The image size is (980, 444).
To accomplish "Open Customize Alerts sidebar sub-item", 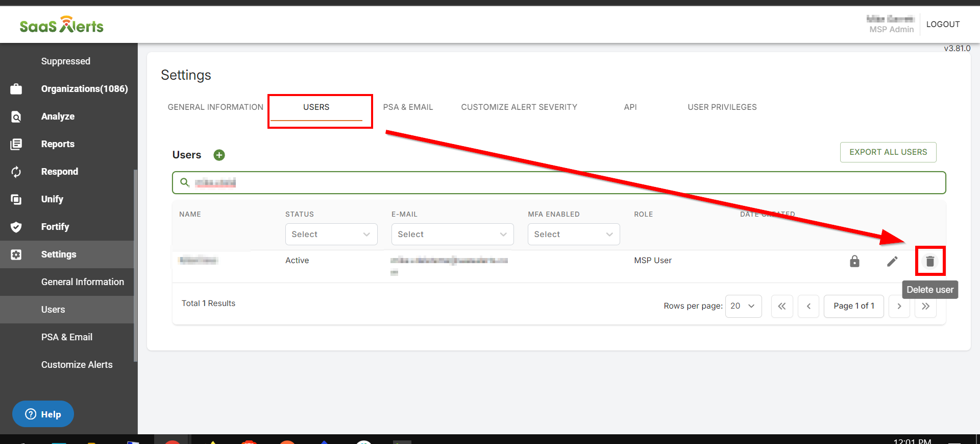I will coord(77,365).
